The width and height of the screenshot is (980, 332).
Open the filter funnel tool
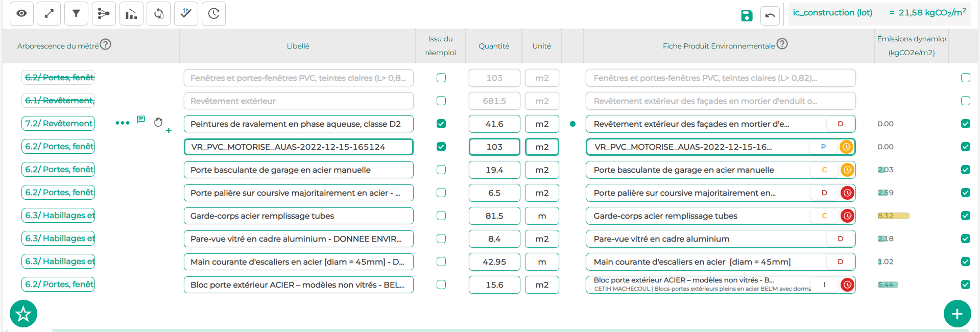(76, 14)
